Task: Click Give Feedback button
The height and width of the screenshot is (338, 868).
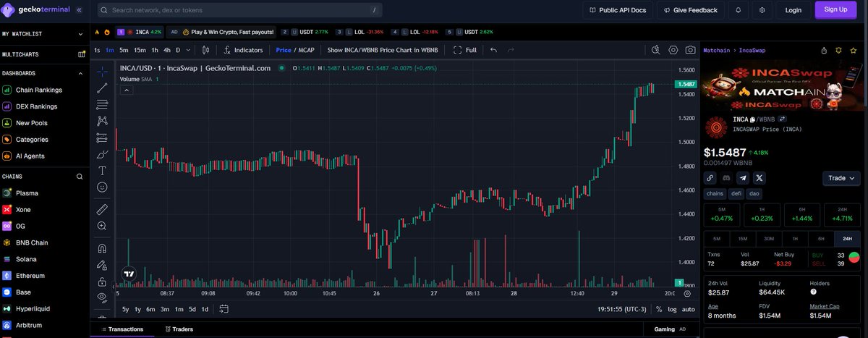Action: coord(689,10)
